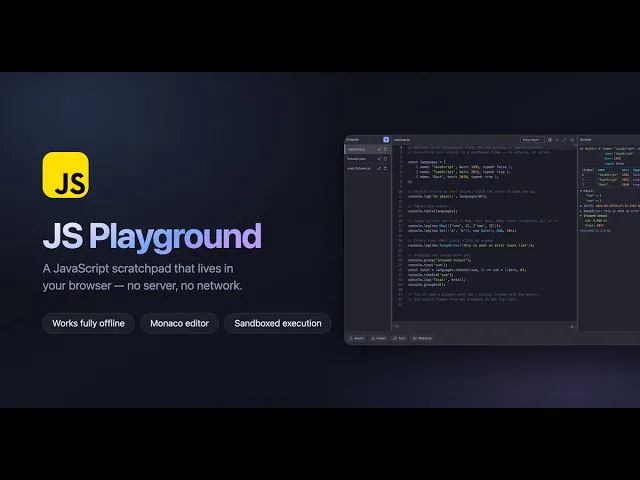640x480 pixels.
Task: Collapse the Grouped output group in console
Action: (x=581, y=216)
